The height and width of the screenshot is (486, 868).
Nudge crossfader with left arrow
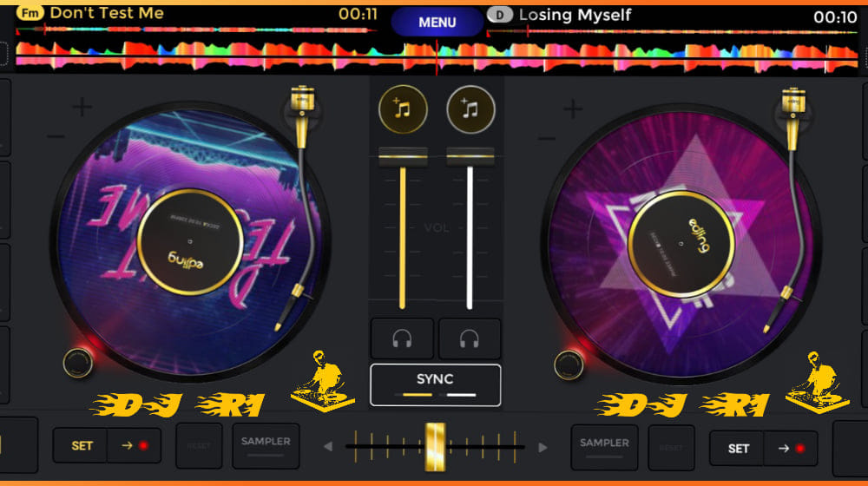(328, 446)
